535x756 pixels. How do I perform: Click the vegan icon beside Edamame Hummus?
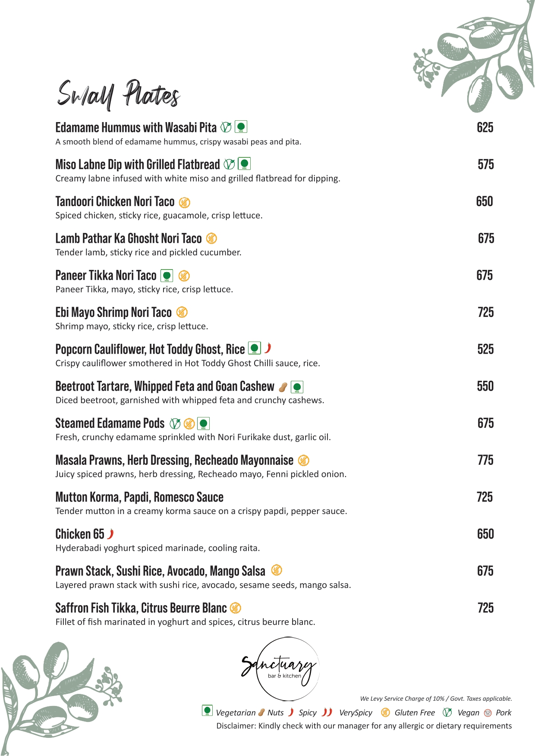tap(226, 127)
